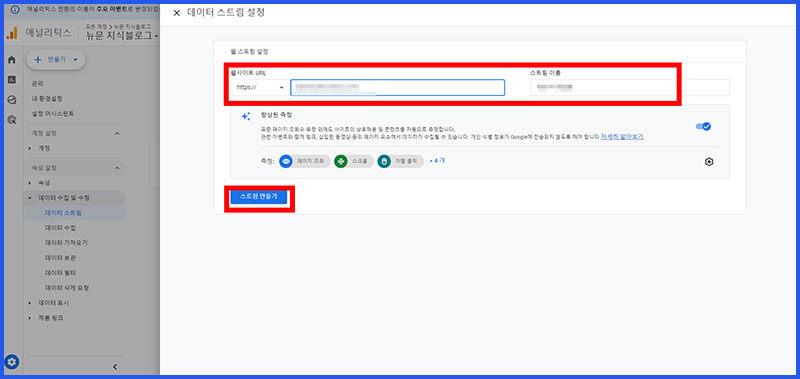The image size is (800, 379).
Task: Open the 뉴문 지식블로그 property selector
Action: [x=122, y=36]
